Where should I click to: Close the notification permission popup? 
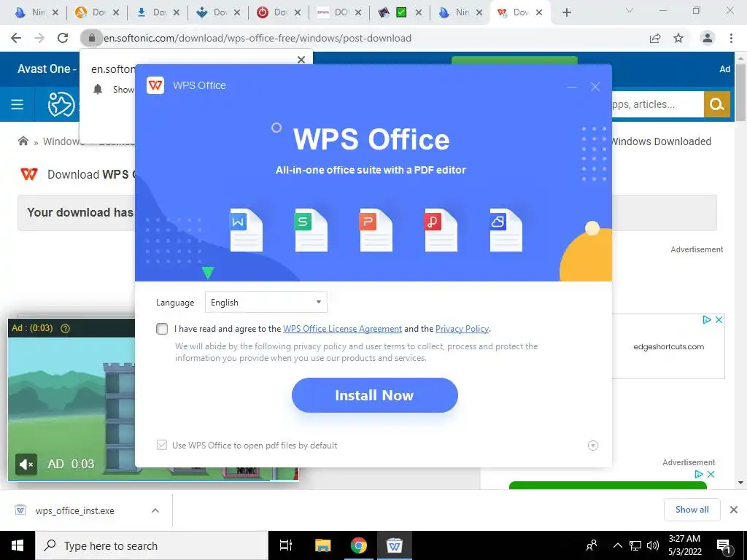pos(301,60)
